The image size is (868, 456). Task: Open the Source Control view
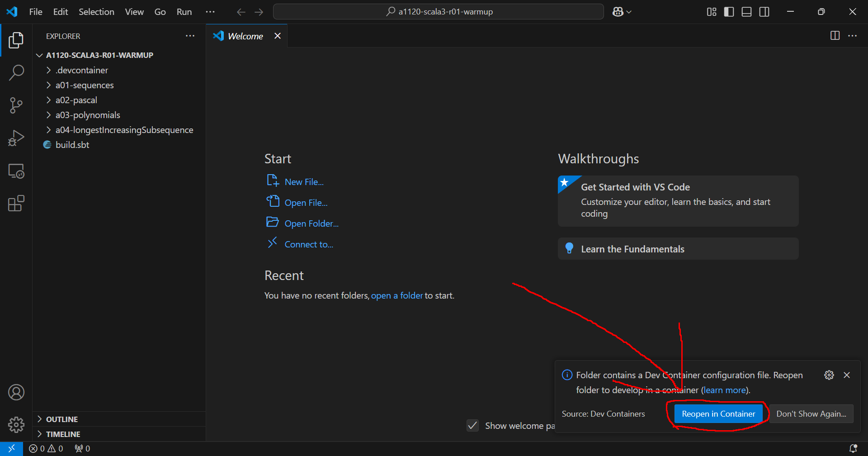click(16, 105)
